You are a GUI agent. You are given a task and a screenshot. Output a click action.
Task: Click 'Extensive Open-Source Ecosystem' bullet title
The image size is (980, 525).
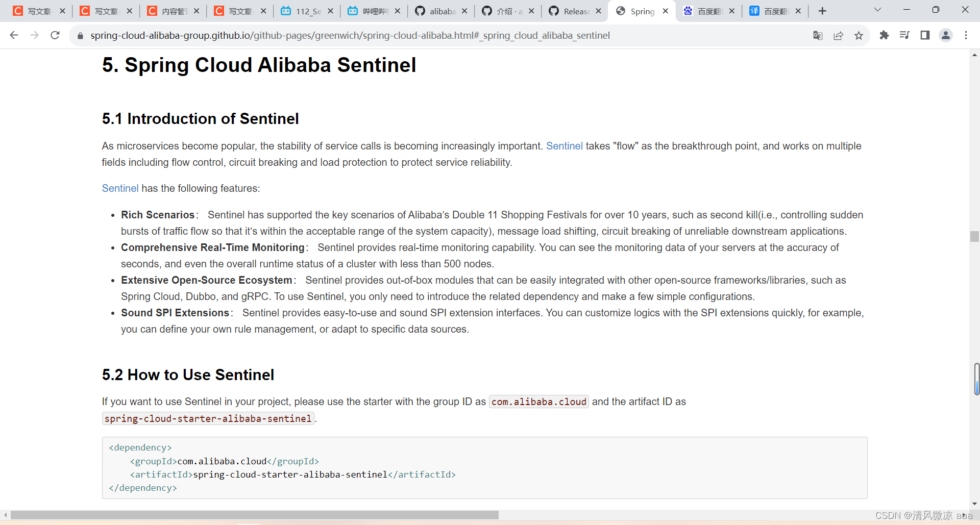pyautogui.click(x=207, y=280)
